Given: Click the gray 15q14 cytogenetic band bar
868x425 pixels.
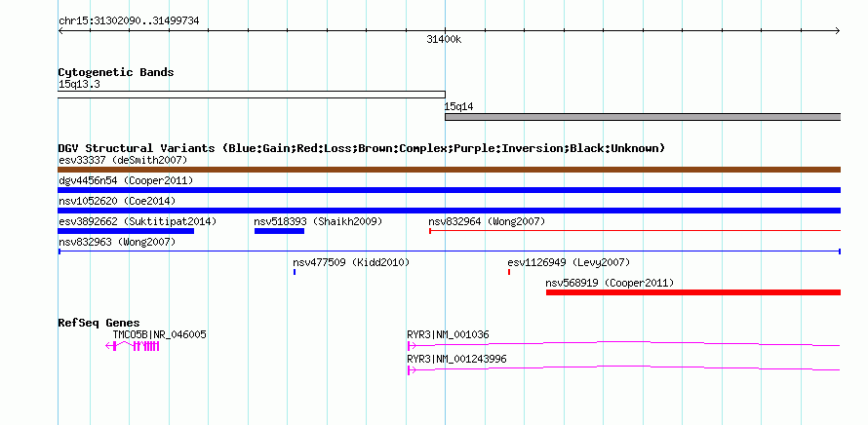Looking at the screenshot, I should [x=643, y=117].
